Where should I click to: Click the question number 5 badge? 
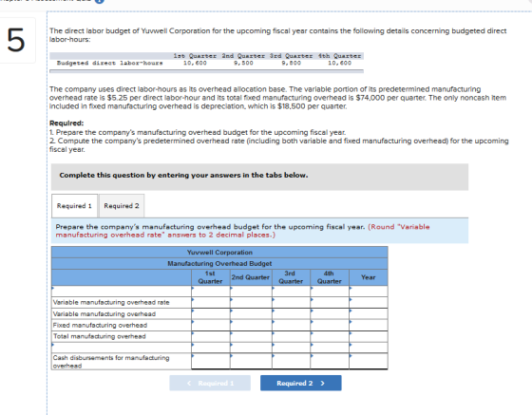(x=15, y=40)
